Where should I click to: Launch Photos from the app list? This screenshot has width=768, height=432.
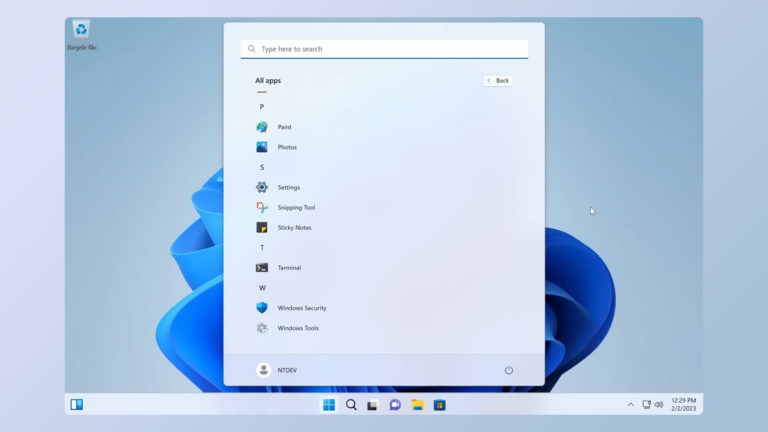(262, 147)
